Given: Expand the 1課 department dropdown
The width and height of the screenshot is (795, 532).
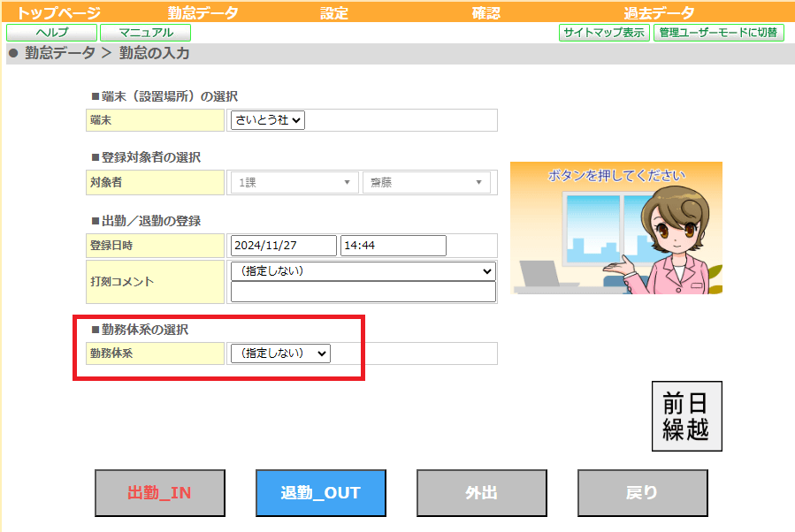Looking at the screenshot, I should tap(294, 182).
